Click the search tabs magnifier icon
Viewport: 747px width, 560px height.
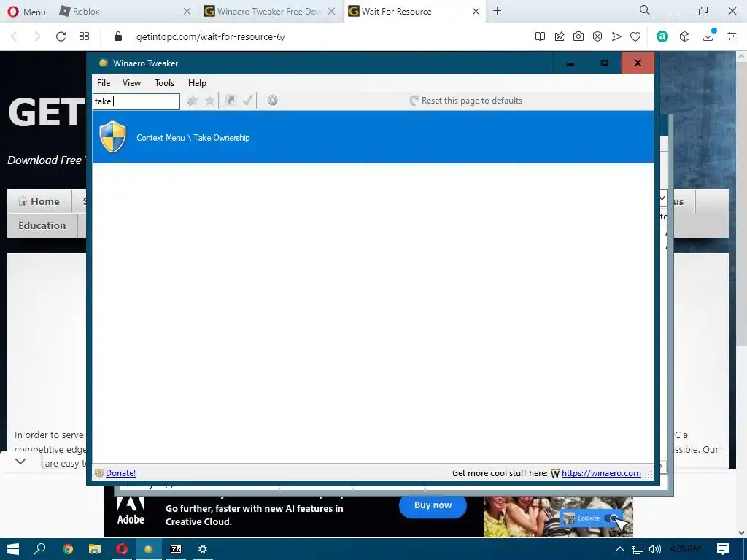coord(645,10)
